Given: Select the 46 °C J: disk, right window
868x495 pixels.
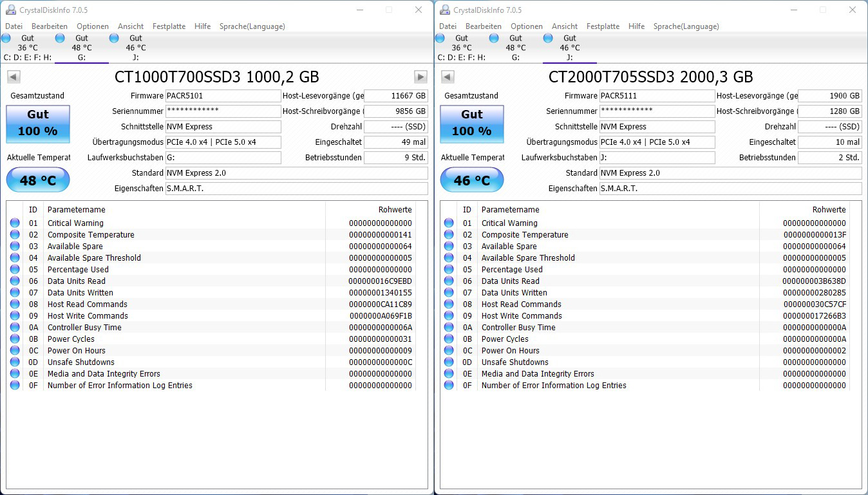Looking at the screenshot, I should point(569,48).
